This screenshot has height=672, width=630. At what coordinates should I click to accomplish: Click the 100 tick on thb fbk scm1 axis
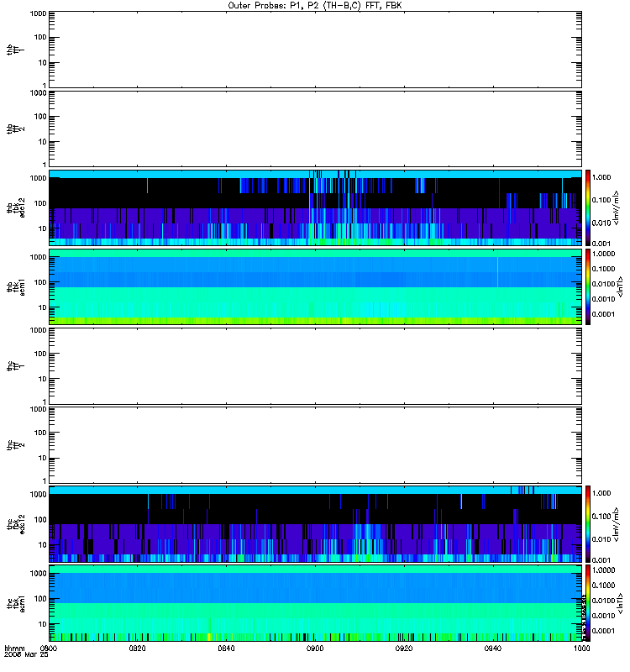point(40,282)
